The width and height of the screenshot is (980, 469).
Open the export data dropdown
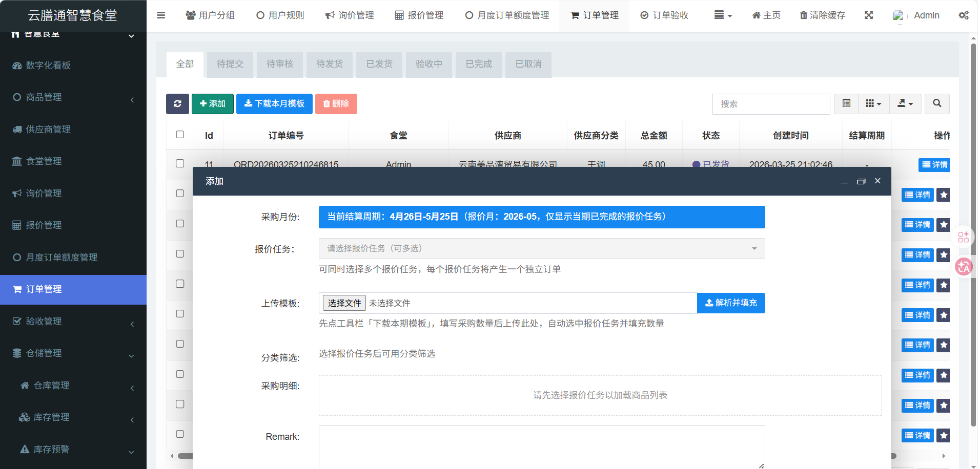(x=905, y=104)
